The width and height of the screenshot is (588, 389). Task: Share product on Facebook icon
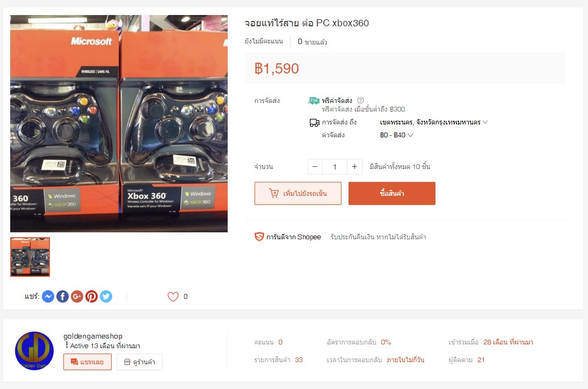click(x=63, y=296)
